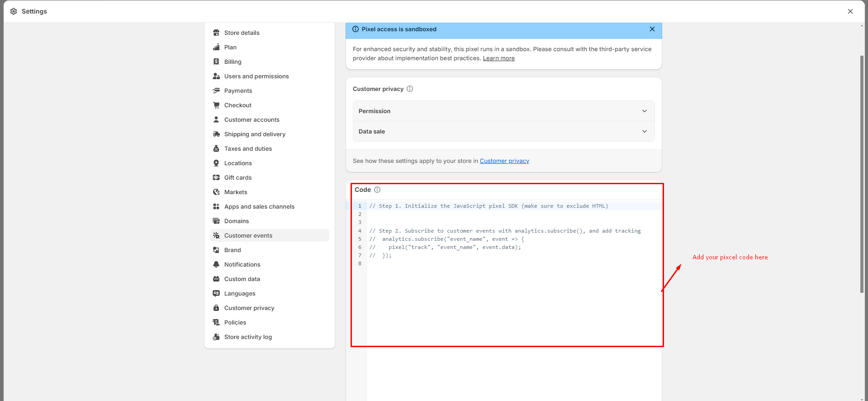Click the Customer accounts person icon
The width and height of the screenshot is (868, 401).
[216, 119]
